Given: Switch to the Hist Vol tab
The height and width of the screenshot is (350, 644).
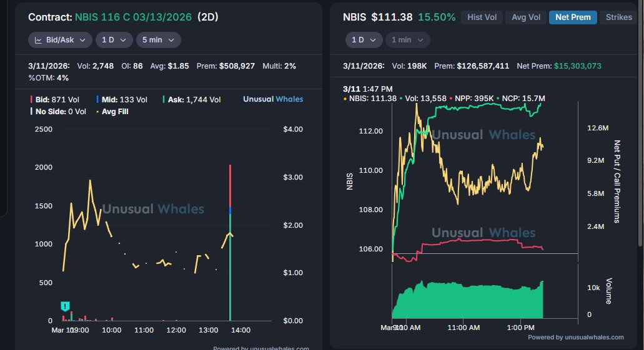Looking at the screenshot, I should tap(482, 17).
